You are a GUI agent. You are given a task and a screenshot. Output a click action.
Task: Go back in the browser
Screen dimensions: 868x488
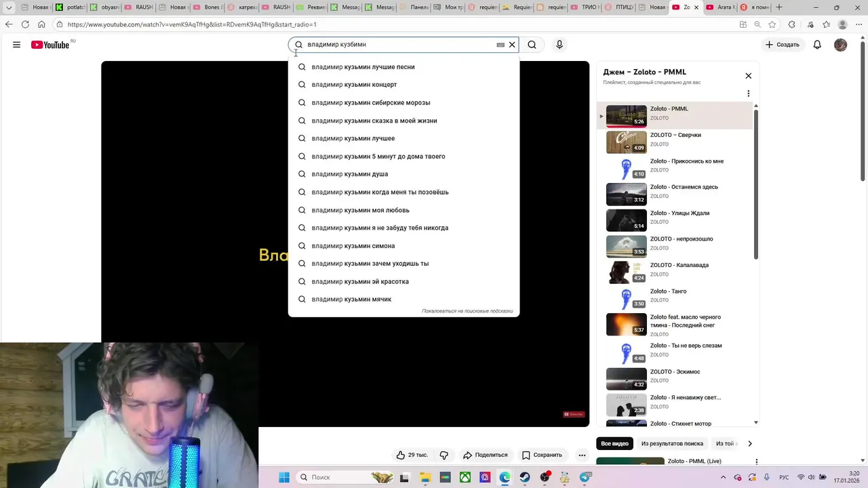(x=9, y=24)
